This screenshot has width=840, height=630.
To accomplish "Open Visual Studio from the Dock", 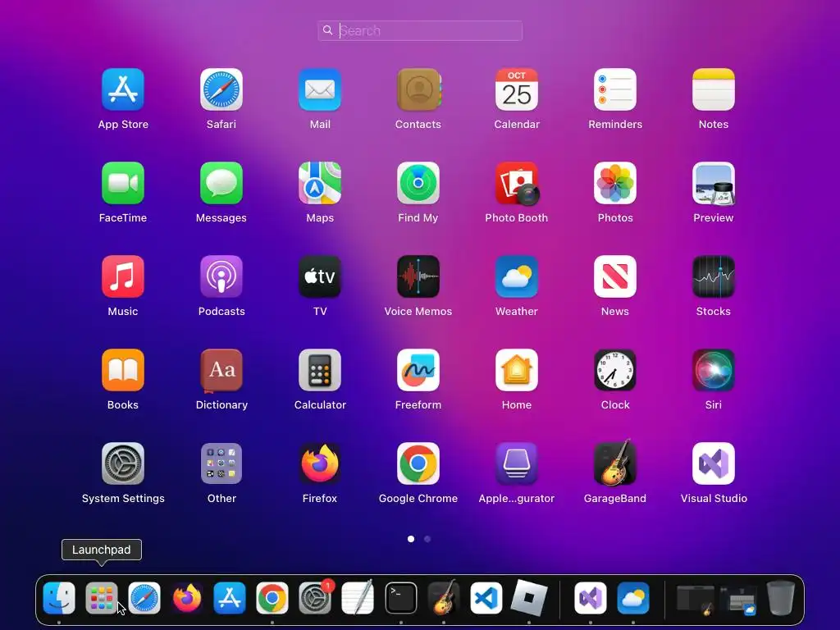I will [x=591, y=598].
